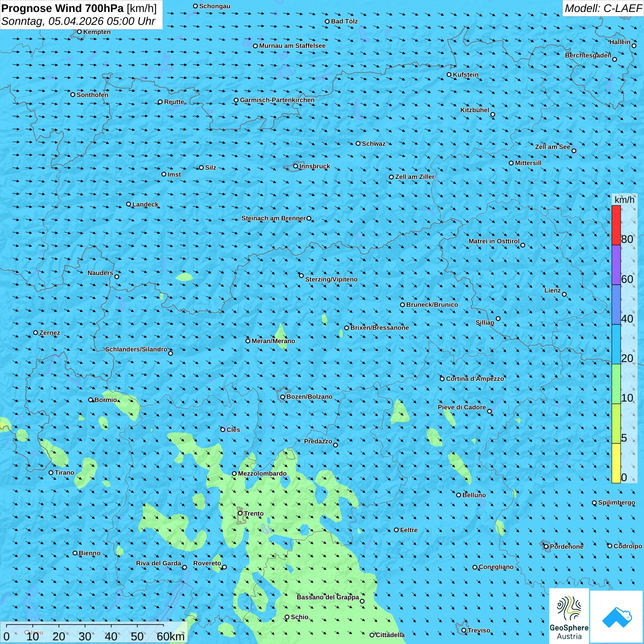Click the 'Bruneck/Brunico' town label
Viewport: 644px width, 644px height.
pyautogui.click(x=432, y=305)
